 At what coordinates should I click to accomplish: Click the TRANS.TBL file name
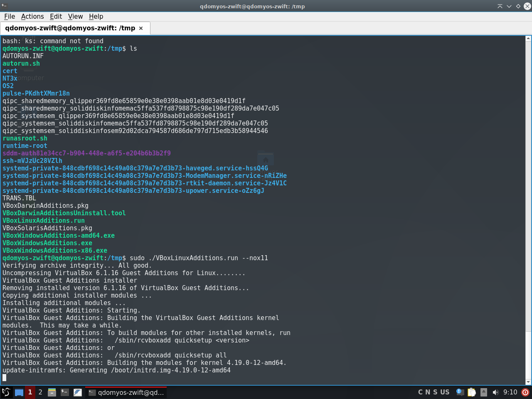pyautogui.click(x=19, y=198)
